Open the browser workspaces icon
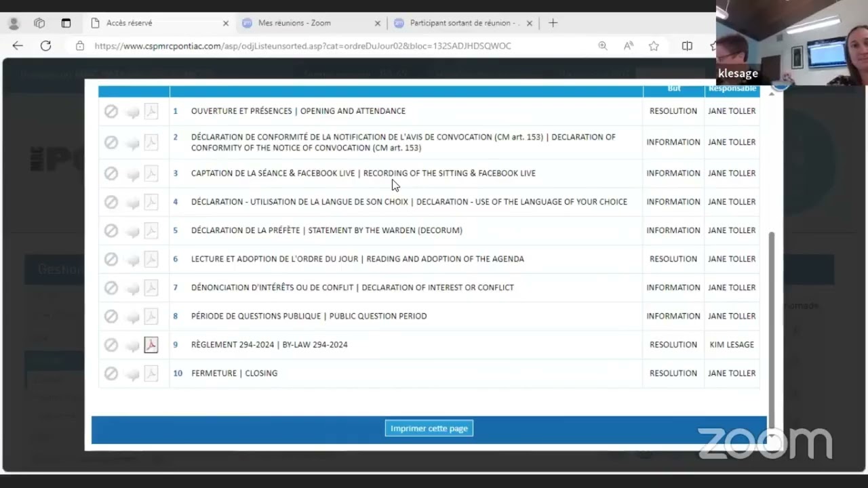 pyautogui.click(x=39, y=23)
